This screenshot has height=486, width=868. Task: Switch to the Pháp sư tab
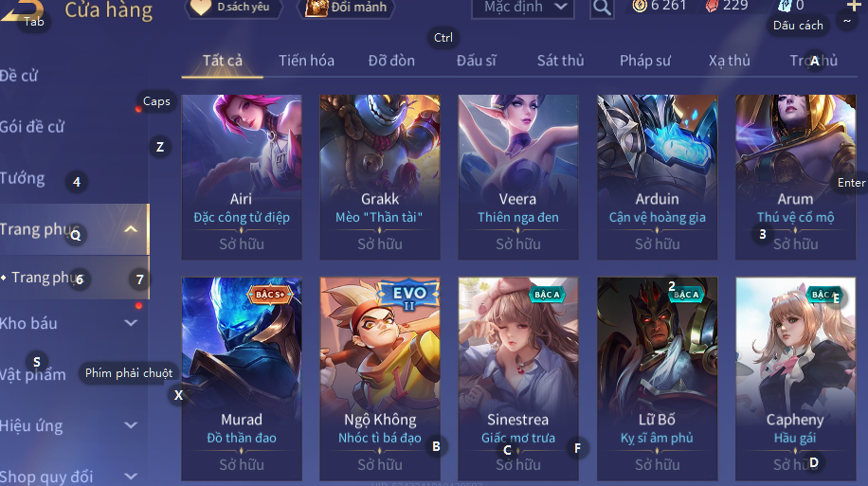(645, 61)
